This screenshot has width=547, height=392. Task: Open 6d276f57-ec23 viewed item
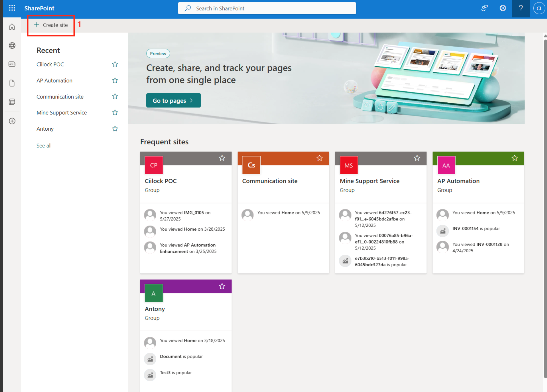click(x=383, y=219)
